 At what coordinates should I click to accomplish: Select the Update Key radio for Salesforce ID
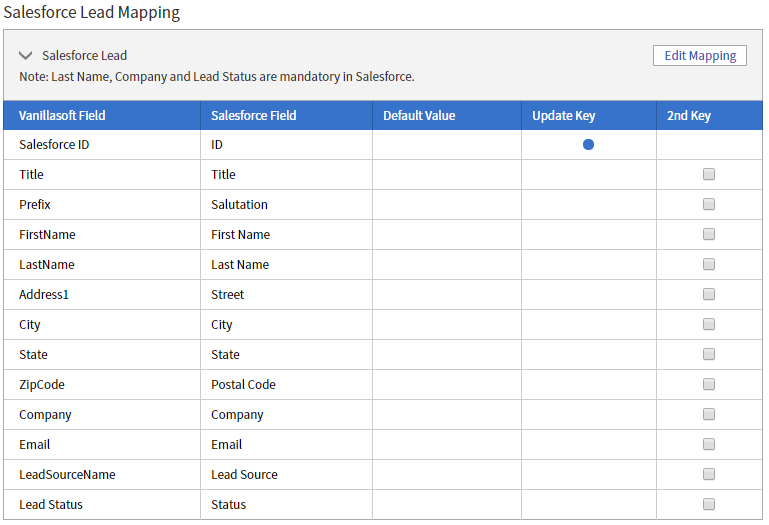coord(588,145)
